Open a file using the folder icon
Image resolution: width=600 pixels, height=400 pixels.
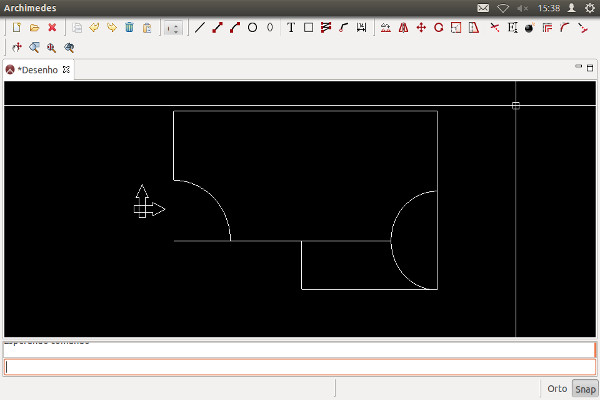pos(34,28)
